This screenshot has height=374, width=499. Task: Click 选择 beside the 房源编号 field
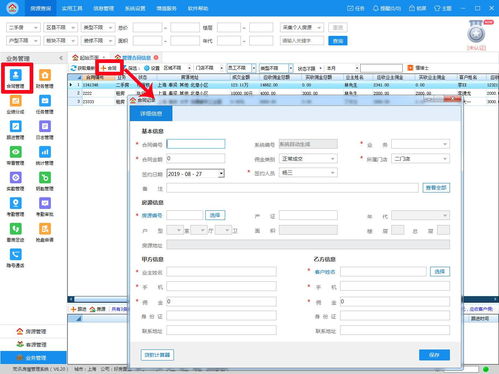click(x=215, y=215)
